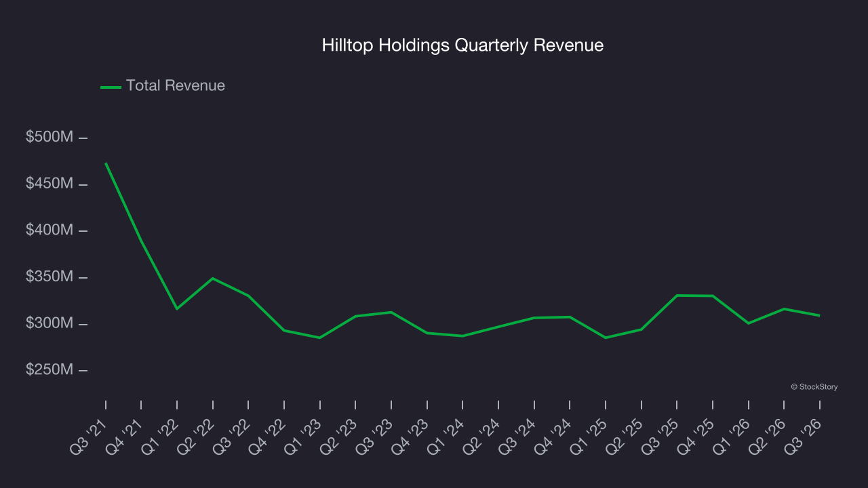Click the '$250M' y-axis label
Screen dimensions: 868x488
point(50,370)
